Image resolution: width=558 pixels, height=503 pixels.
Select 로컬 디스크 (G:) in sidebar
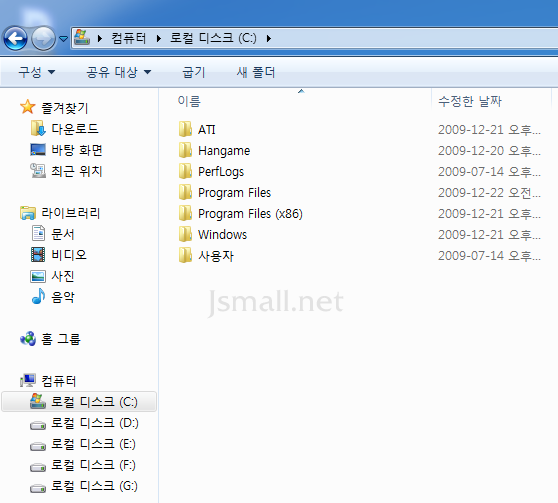[94, 486]
